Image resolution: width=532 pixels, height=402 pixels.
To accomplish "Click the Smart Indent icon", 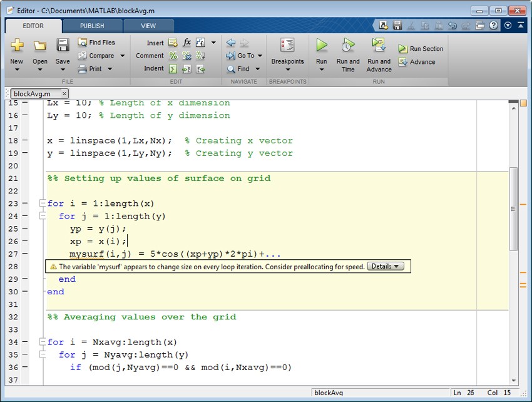I will (173, 69).
